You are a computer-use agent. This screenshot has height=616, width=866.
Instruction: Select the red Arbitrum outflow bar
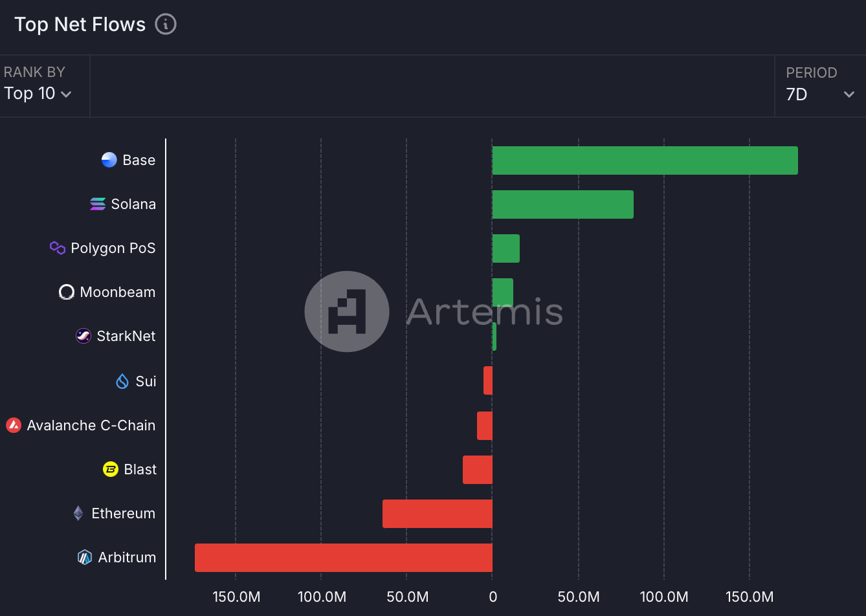pos(344,558)
